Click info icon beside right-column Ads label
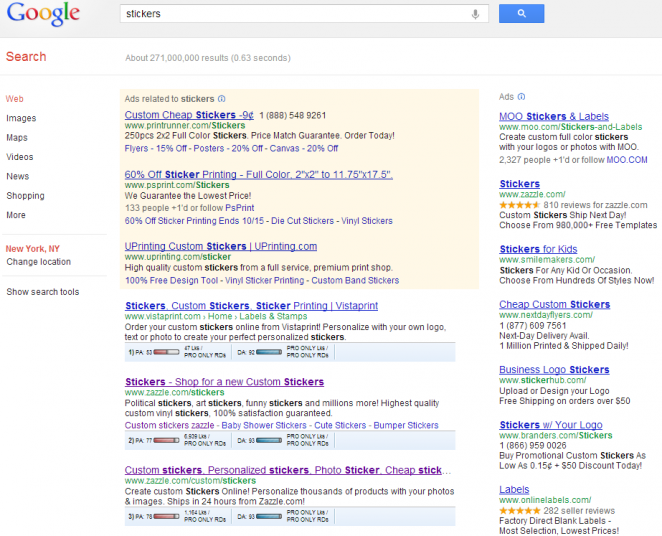The height and width of the screenshot is (536, 662). (x=521, y=97)
